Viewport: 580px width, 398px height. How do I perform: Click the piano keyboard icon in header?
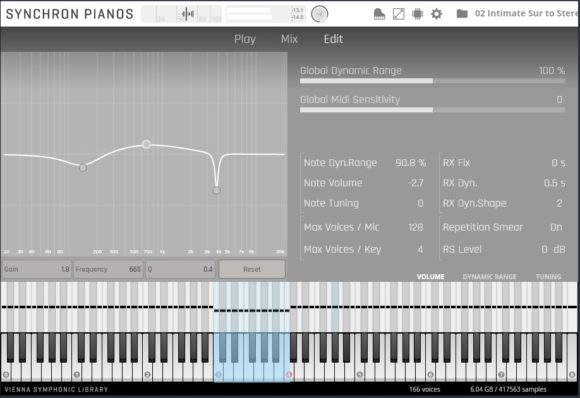[x=379, y=14]
